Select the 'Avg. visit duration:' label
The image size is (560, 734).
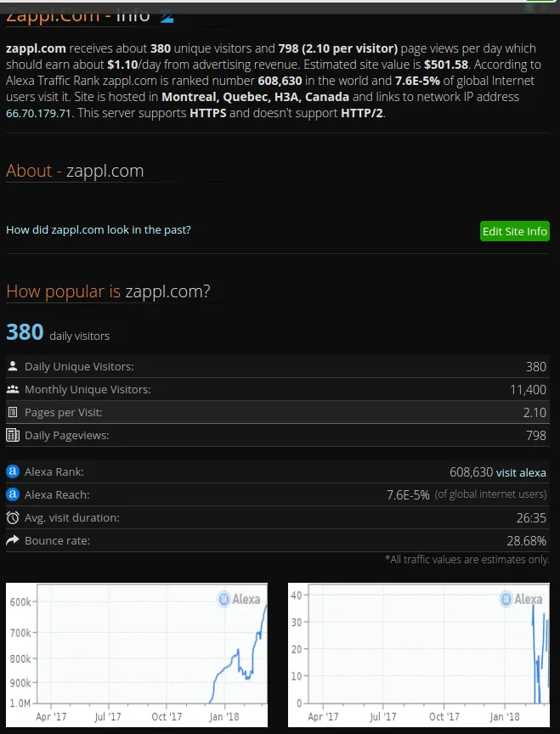click(71, 517)
